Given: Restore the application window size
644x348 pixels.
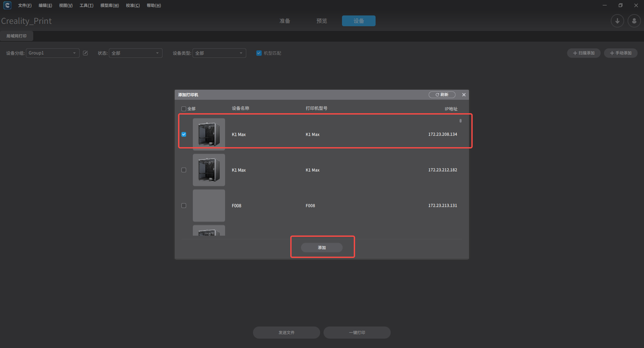Looking at the screenshot, I should (x=620, y=6).
